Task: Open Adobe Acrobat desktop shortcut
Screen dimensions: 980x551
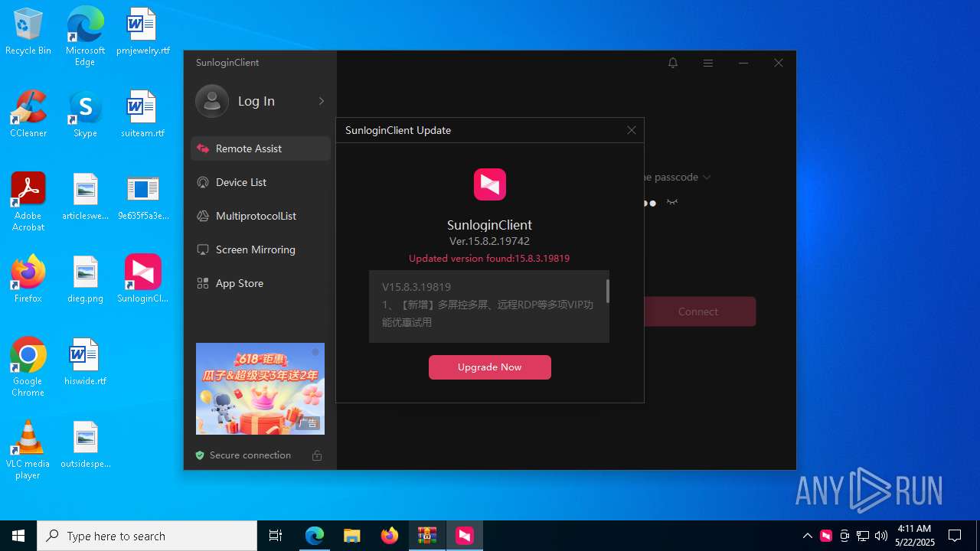Action: [28, 202]
